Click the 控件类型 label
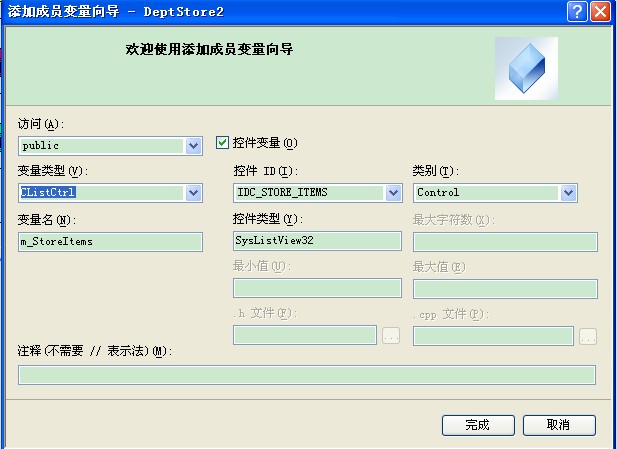Image resolution: width=617 pixels, height=449 pixels. [x=268, y=219]
